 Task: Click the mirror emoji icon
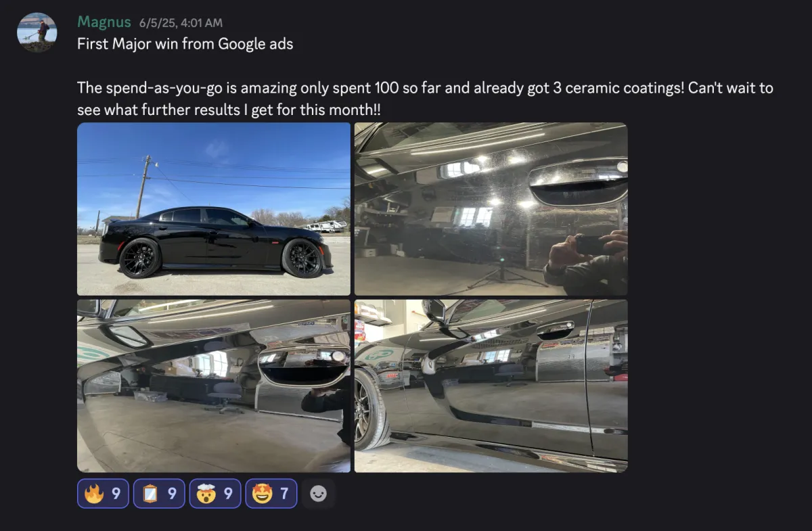pyautogui.click(x=150, y=494)
